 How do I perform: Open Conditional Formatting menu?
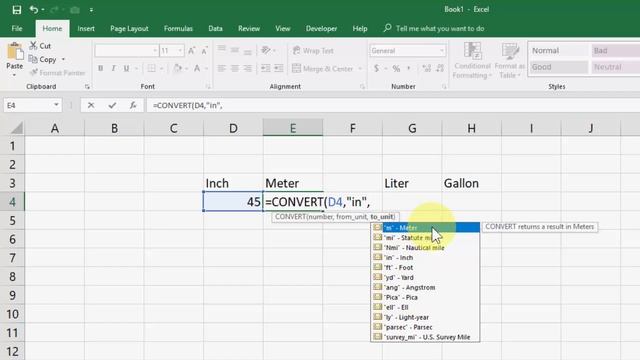(472, 60)
